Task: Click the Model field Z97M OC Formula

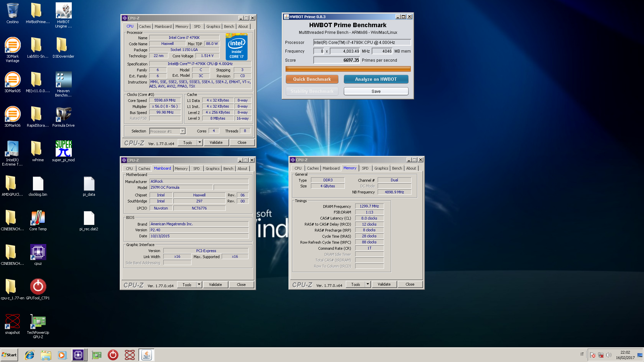Action: click(x=181, y=187)
